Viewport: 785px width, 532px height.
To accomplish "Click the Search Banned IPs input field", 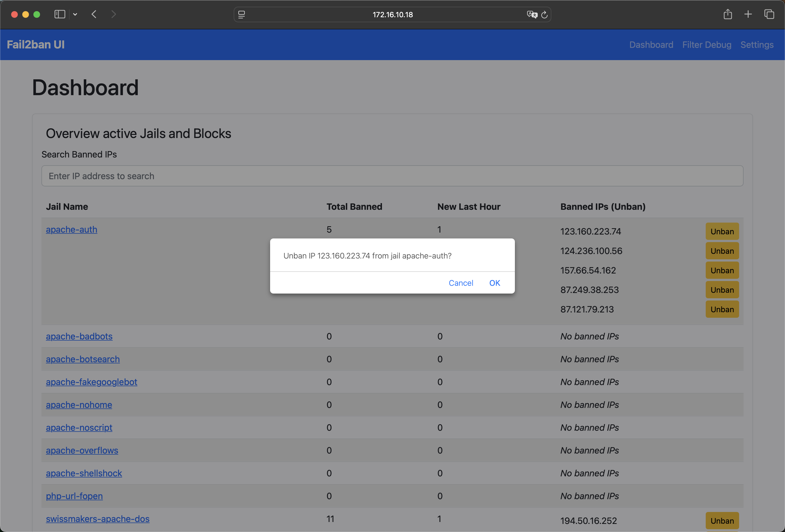I will [x=392, y=176].
